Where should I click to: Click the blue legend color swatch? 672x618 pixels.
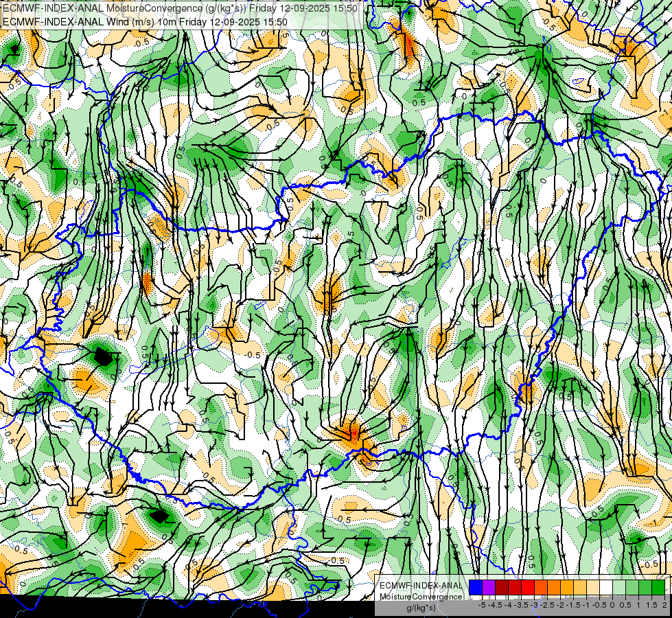coord(476,587)
